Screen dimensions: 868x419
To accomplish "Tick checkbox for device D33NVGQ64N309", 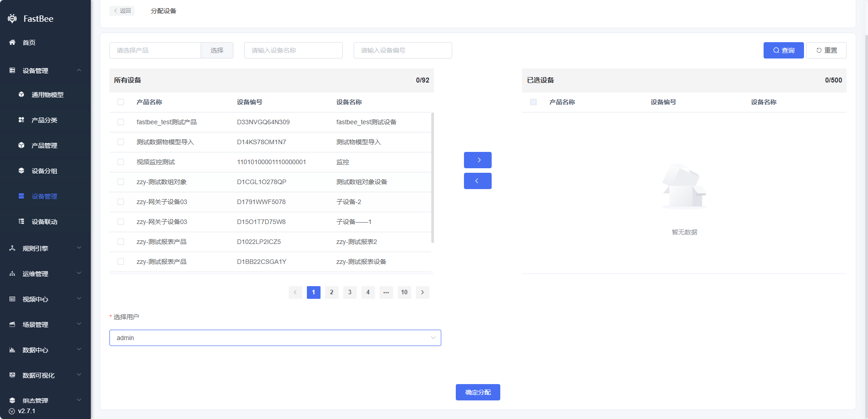I will tap(121, 122).
